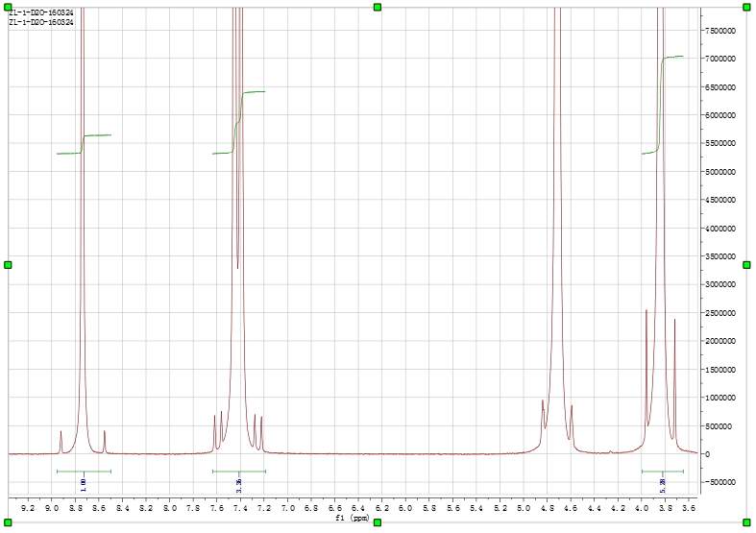
Task: Click the 2000000 intensity axis label
Action: pos(720,341)
